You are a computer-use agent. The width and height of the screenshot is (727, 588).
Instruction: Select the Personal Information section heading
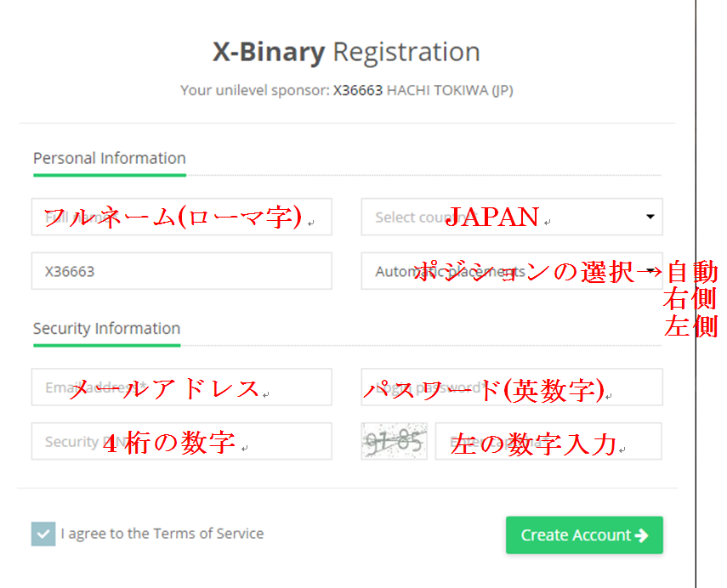click(110, 158)
